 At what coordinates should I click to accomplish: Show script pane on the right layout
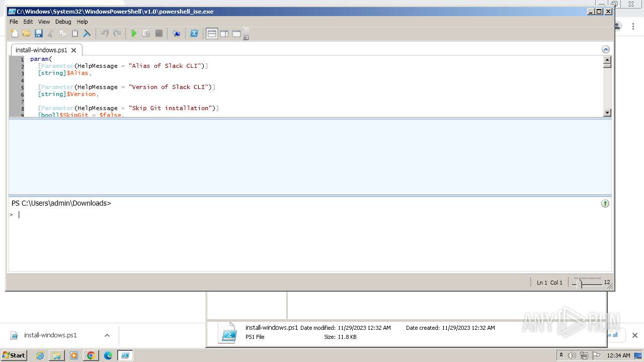click(x=224, y=34)
